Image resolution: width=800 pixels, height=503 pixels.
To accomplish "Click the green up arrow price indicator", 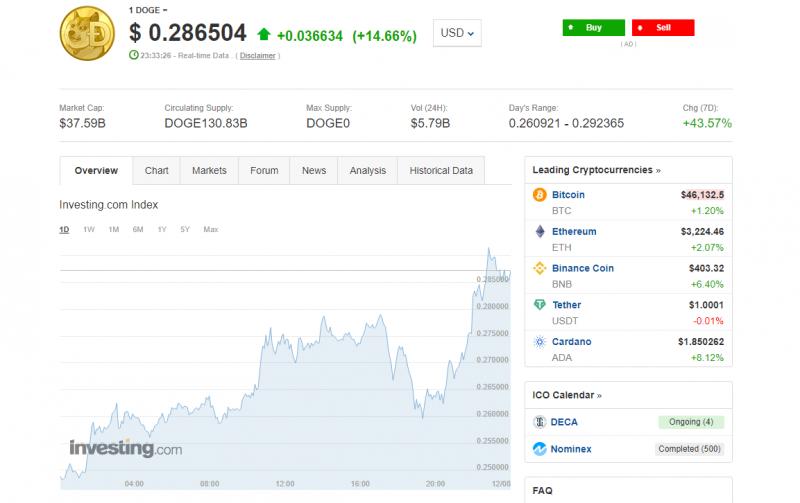I will pyautogui.click(x=264, y=34).
